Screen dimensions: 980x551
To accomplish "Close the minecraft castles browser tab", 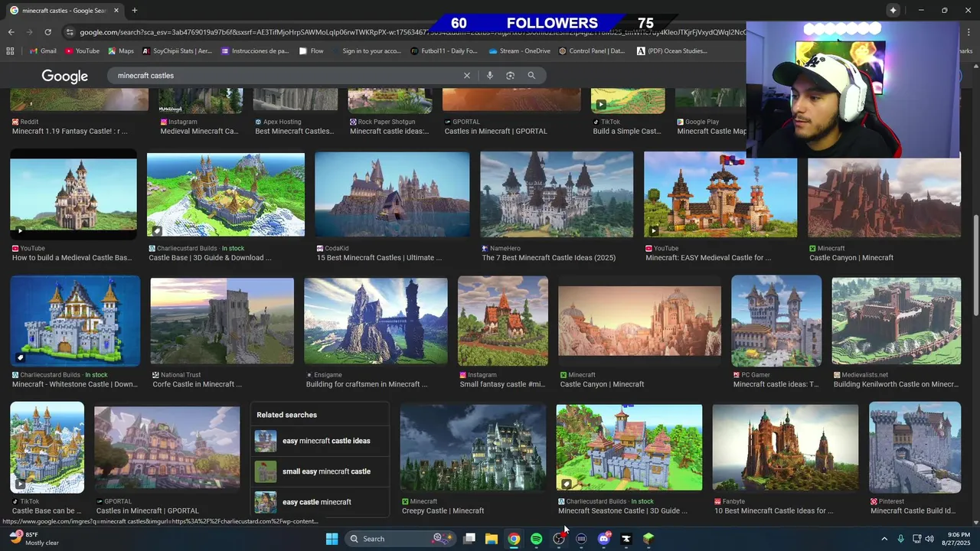I will pyautogui.click(x=116, y=11).
